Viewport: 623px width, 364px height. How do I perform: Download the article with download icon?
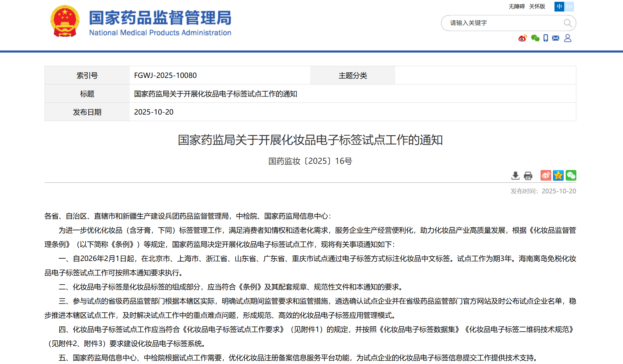point(515,176)
